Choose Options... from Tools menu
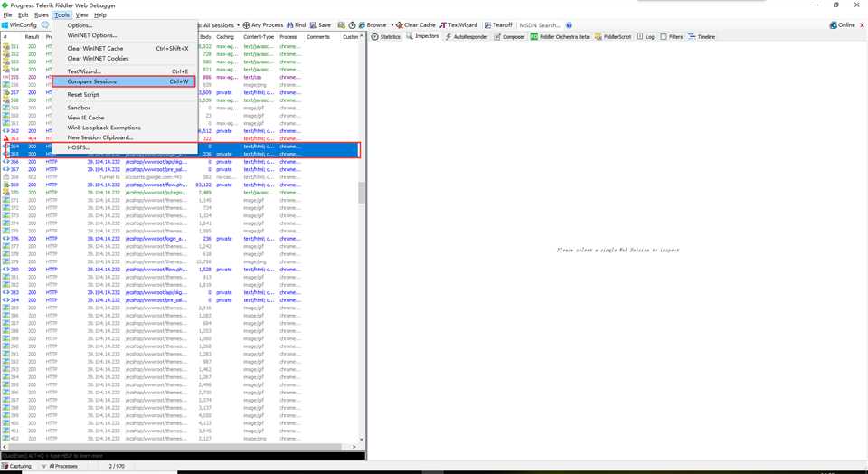Viewport: 868px width, 474px height. (125, 25)
